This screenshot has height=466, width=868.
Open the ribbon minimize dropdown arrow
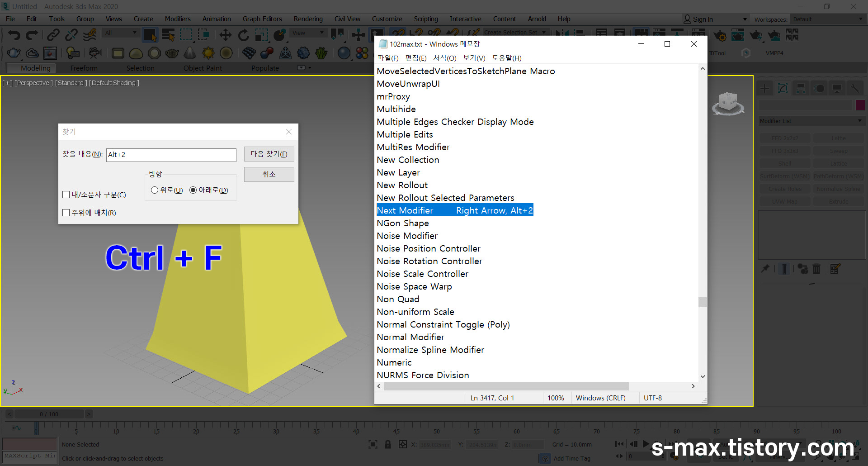coord(310,68)
